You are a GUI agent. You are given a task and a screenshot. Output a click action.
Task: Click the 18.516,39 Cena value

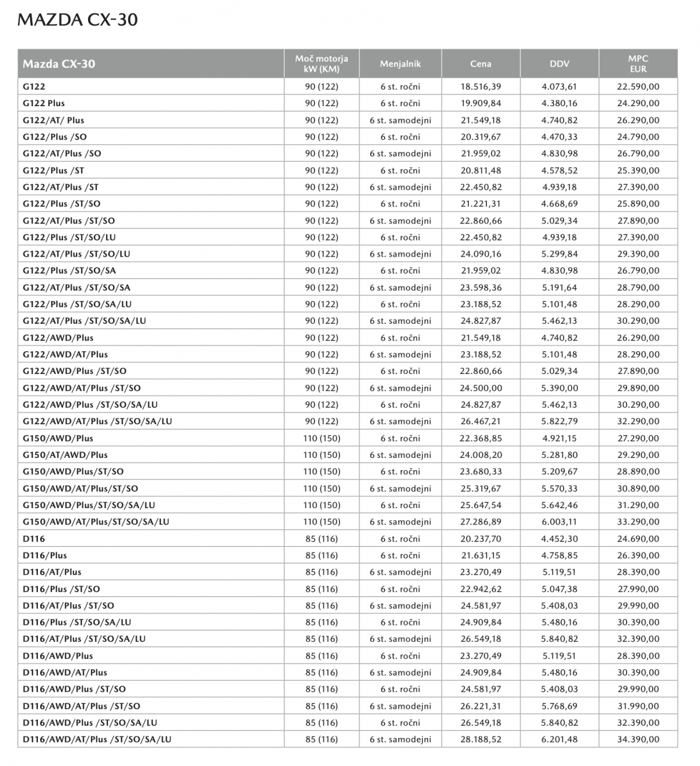481,86
